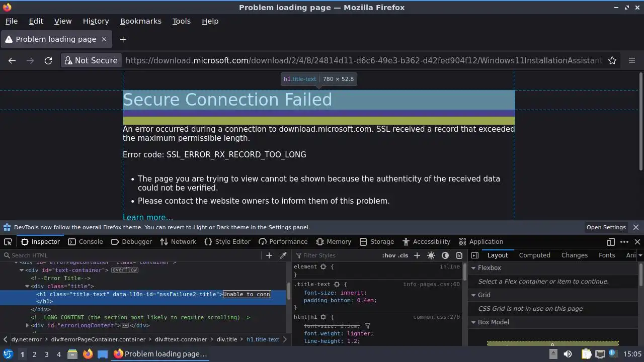
Task: Switch to the Console panel
Action: [86, 242]
